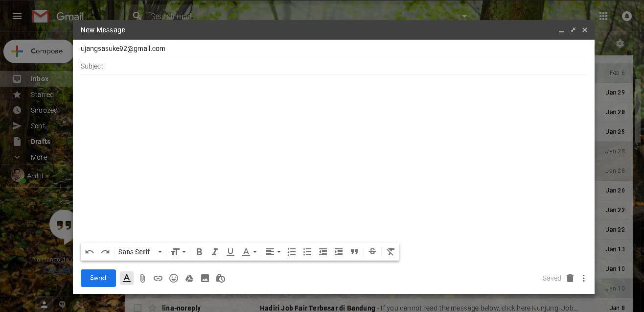
Task: Open the text color dropdown
Action: [250, 252]
